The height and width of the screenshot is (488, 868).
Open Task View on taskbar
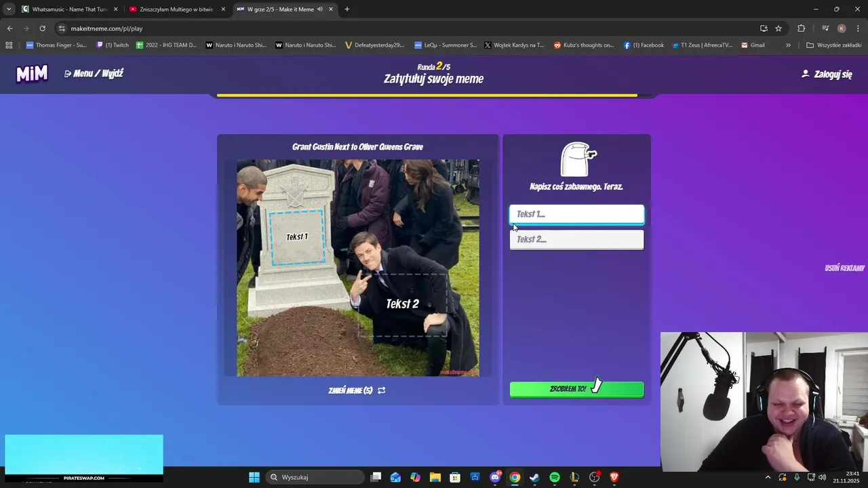click(376, 477)
